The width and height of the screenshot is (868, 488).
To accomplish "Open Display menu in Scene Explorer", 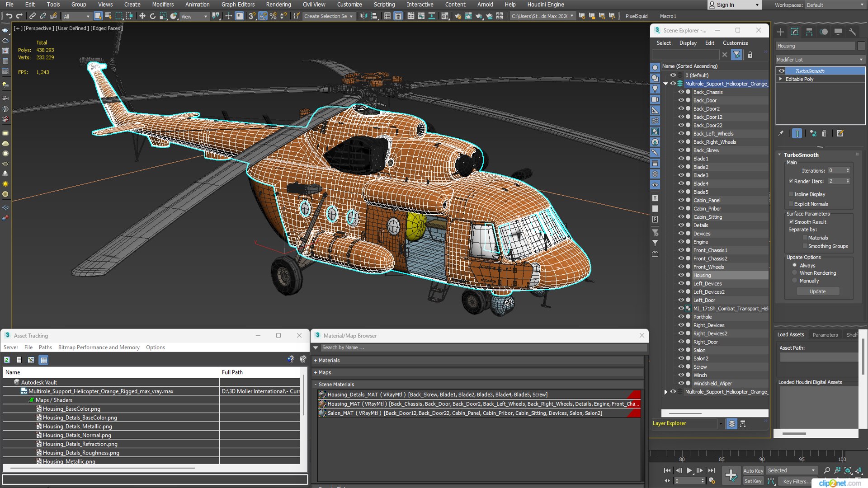I will point(688,43).
